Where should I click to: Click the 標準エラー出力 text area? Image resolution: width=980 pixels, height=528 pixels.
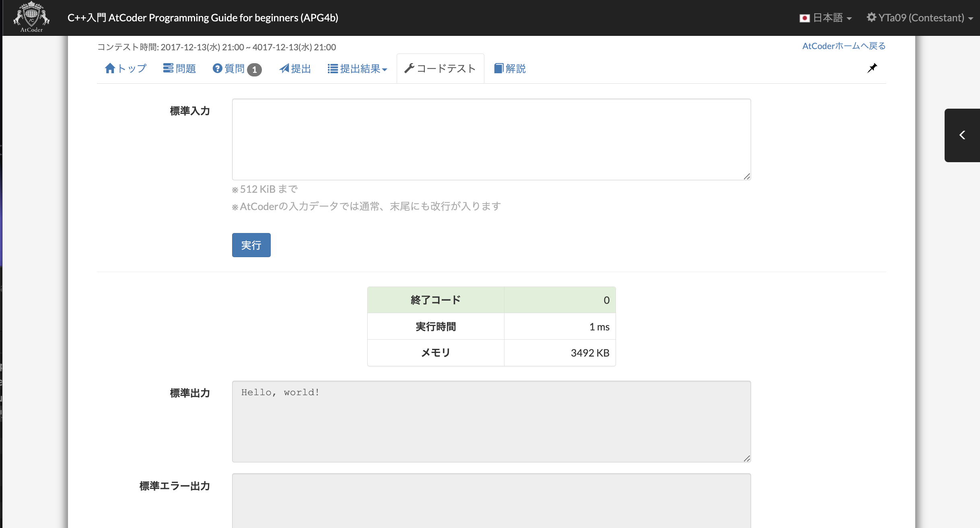(491, 501)
